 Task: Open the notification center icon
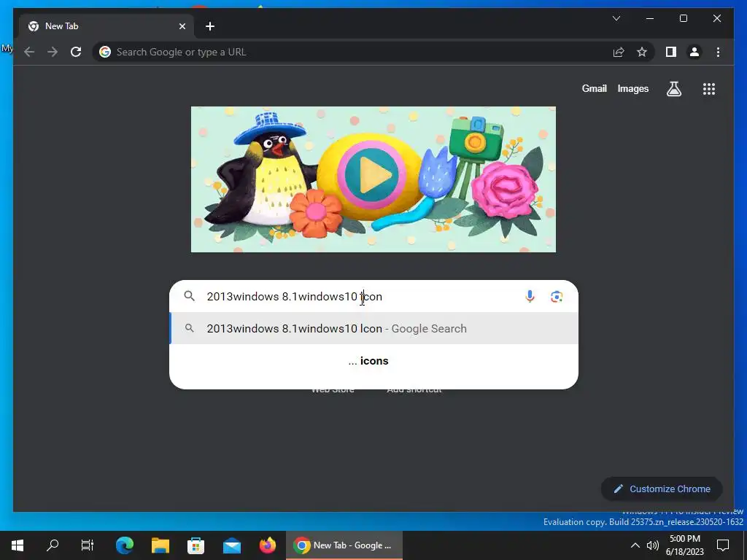pos(723,545)
